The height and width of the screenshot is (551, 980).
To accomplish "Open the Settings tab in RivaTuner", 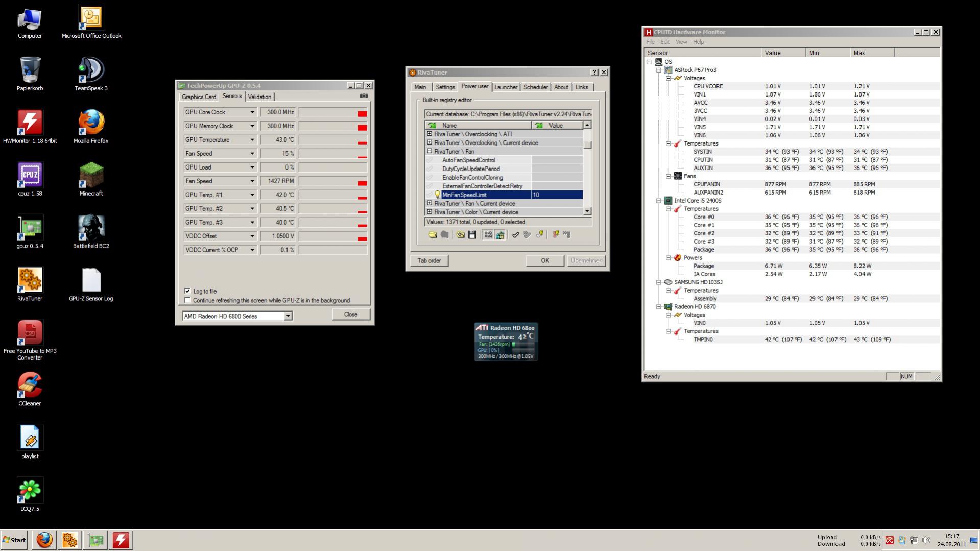I will 445,87.
